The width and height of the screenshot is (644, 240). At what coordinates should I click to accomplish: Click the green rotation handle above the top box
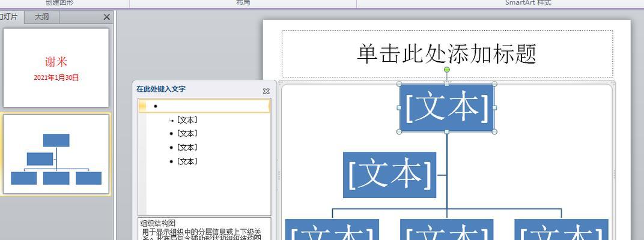pos(447,70)
